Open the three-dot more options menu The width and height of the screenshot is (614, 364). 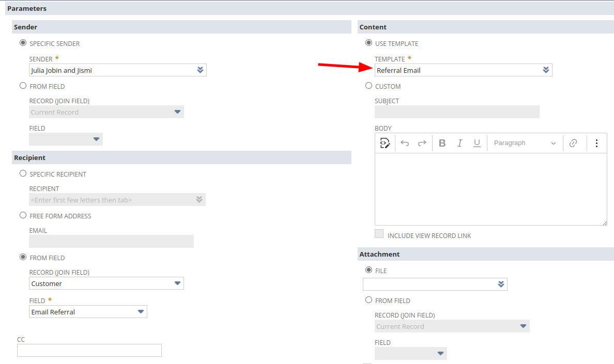[596, 143]
